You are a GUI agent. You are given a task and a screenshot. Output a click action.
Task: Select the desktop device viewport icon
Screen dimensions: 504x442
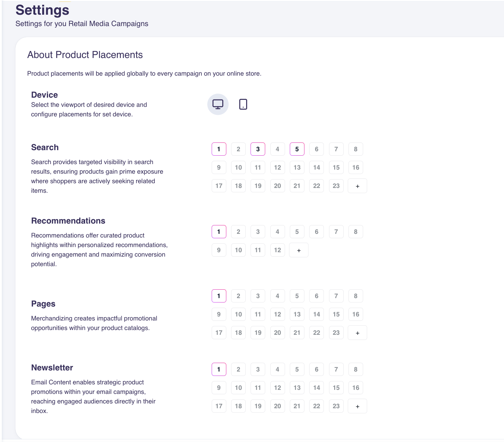click(x=218, y=104)
